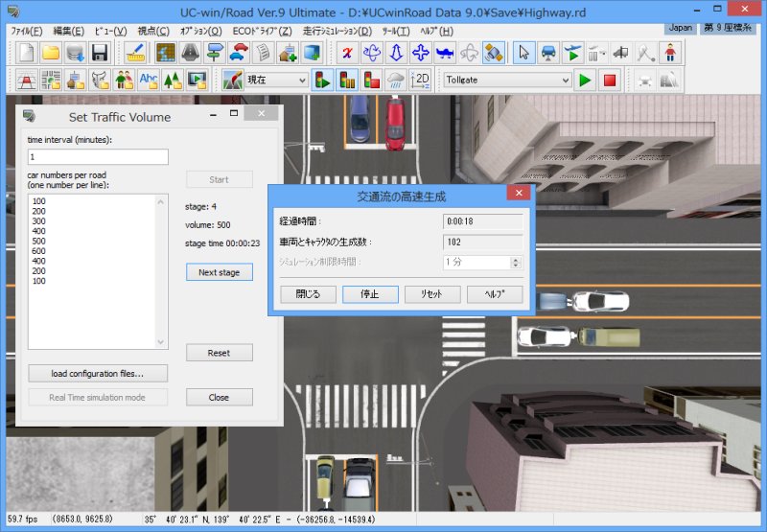Click the green play simulation button
The image size is (767, 532).
(586, 81)
